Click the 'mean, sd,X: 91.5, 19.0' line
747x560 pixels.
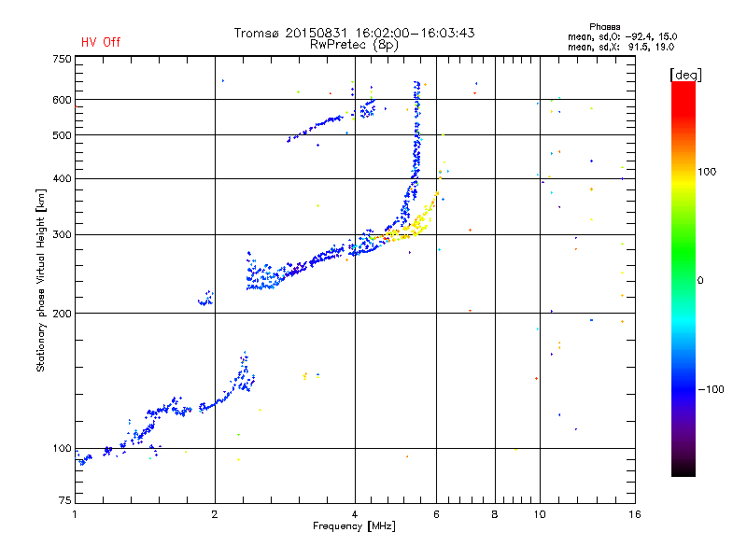pos(621,47)
